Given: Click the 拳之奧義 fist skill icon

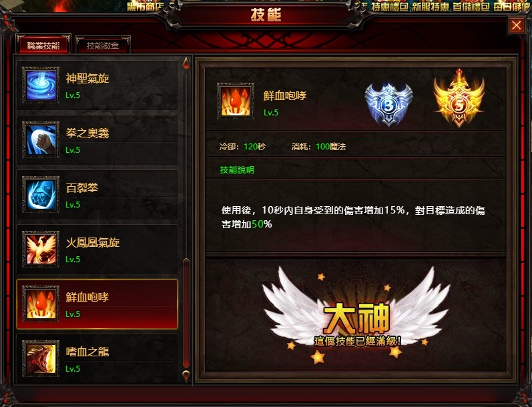Looking at the screenshot, I should point(41,139).
